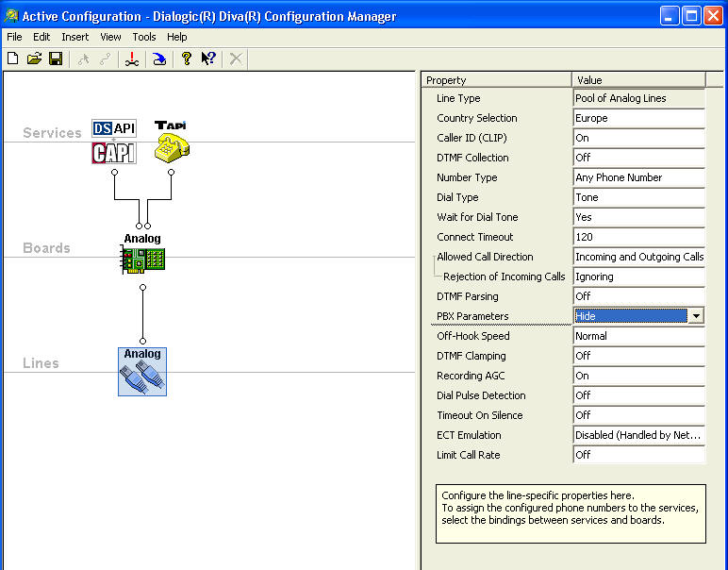This screenshot has height=570, width=728.
Task: Click the Property column header
Action: [497, 80]
